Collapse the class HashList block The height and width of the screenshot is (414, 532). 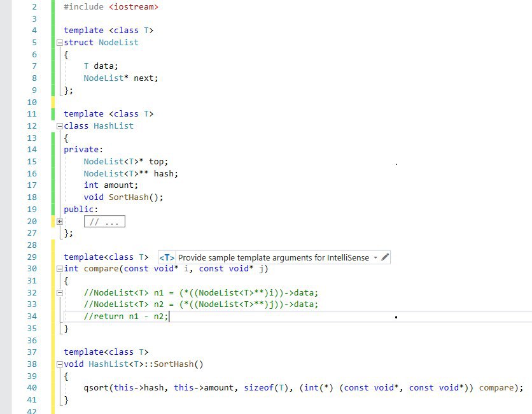[x=60, y=126]
